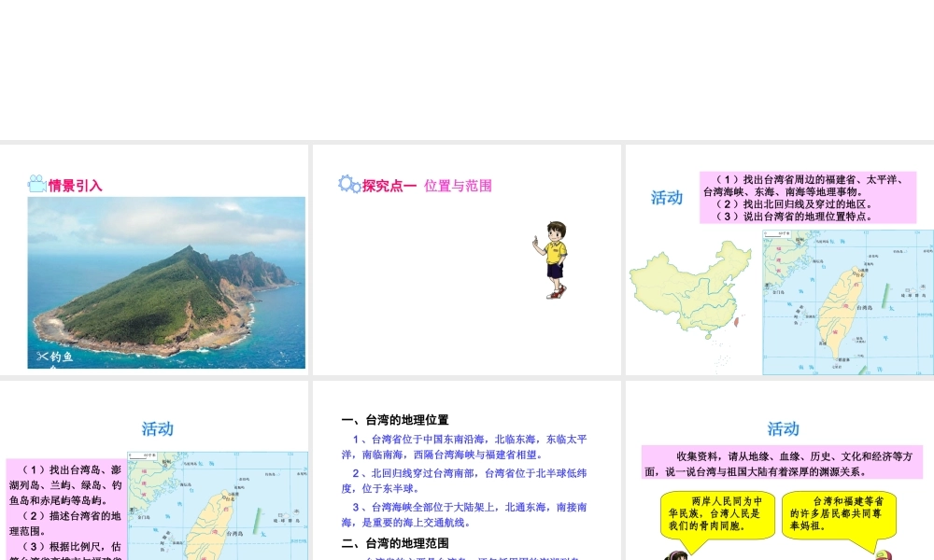This screenshot has width=934, height=560.
Task: Select the heading 二、台湾的地理范围
Action: pos(395,543)
